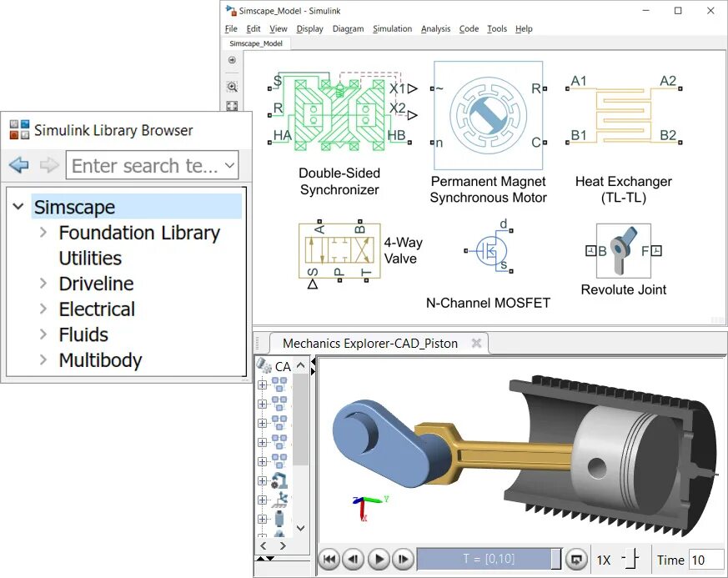The width and height of the screenshot is (728, 578).
Task: Click the back arrow in Library Browser
Action: [18, 165]
